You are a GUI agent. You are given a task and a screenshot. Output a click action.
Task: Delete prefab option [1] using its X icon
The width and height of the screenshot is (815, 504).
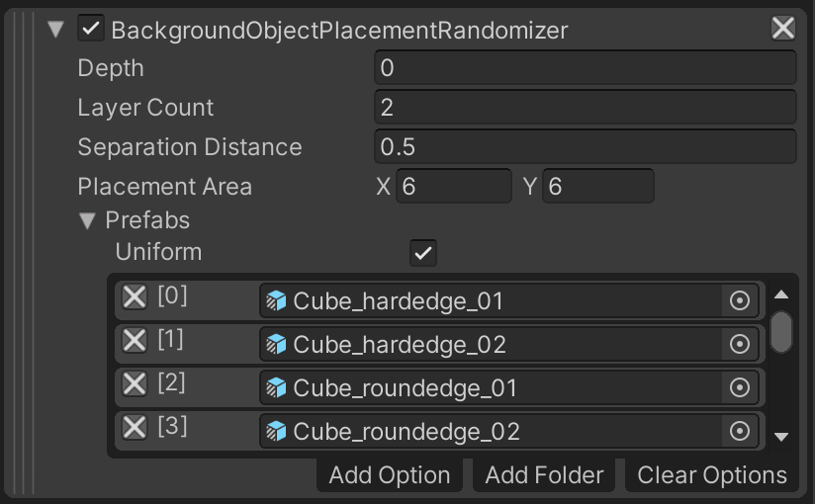pos(134,341)
